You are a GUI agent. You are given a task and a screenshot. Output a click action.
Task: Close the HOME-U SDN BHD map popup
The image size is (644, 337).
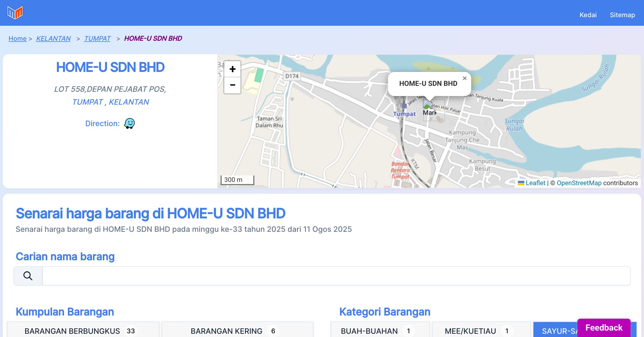[465, 78]
